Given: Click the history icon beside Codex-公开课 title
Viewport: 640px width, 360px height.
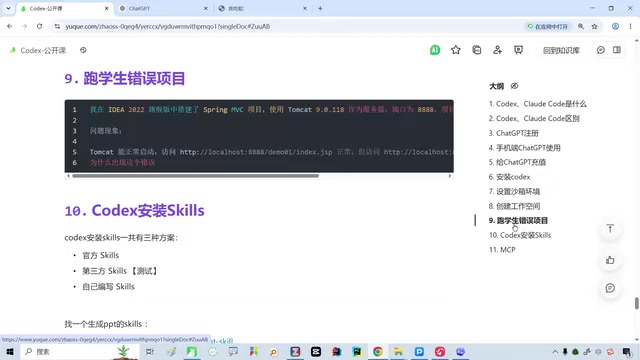Looking at the screenshot, I should point(83,50).
